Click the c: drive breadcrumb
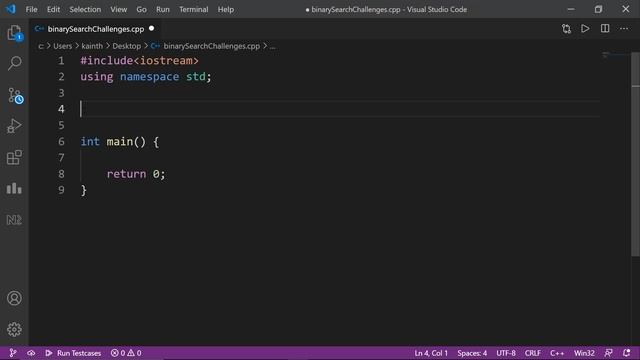This screenshot has height=360, width=640. [x=41, y=47]
